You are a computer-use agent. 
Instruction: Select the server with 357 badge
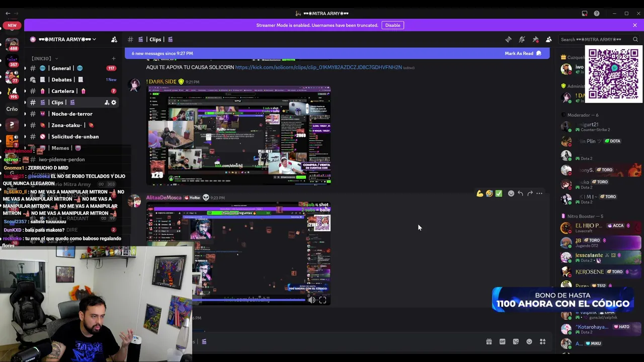12,61
